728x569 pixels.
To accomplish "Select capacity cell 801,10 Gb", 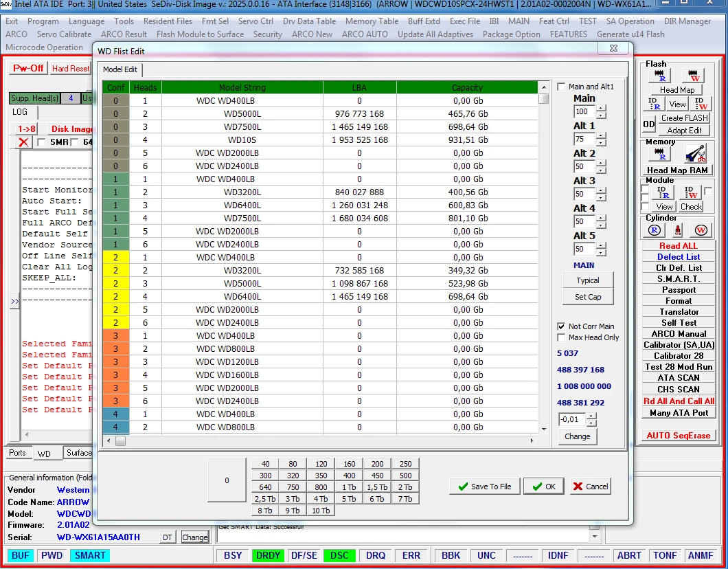I will point(468,219).
